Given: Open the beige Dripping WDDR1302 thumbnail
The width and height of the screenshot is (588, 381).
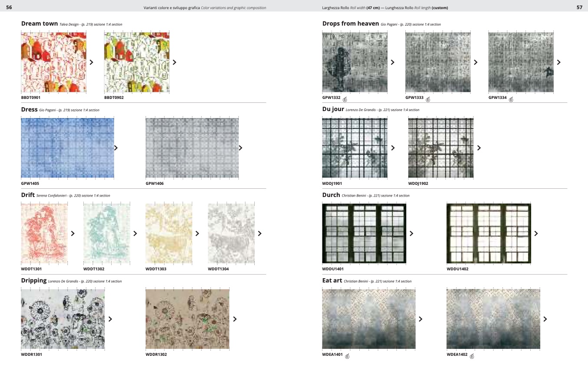Looking at the screenshot, I should tap(187, 319).
